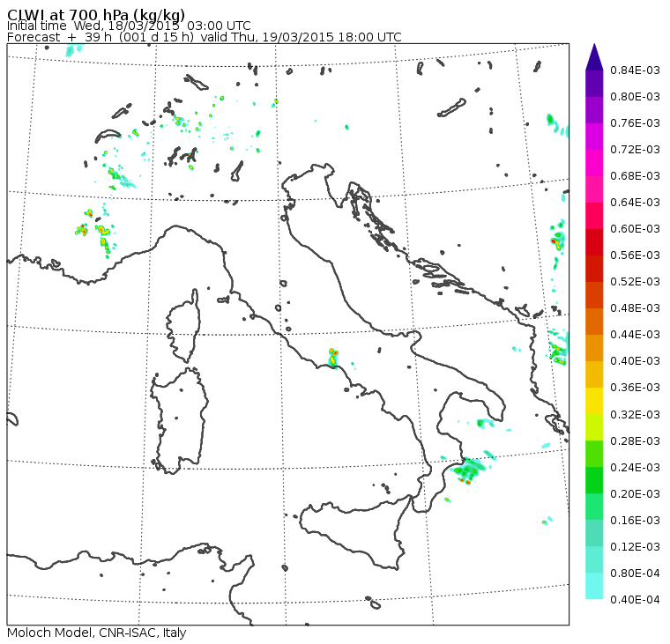Click the 0.52E-03 legend label

click(x=635, y=282)
